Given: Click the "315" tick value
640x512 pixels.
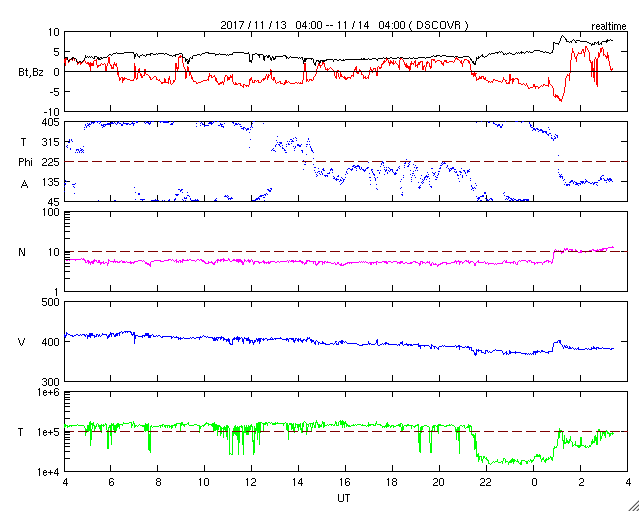Looking at the screenshot, I should (52, 142).
